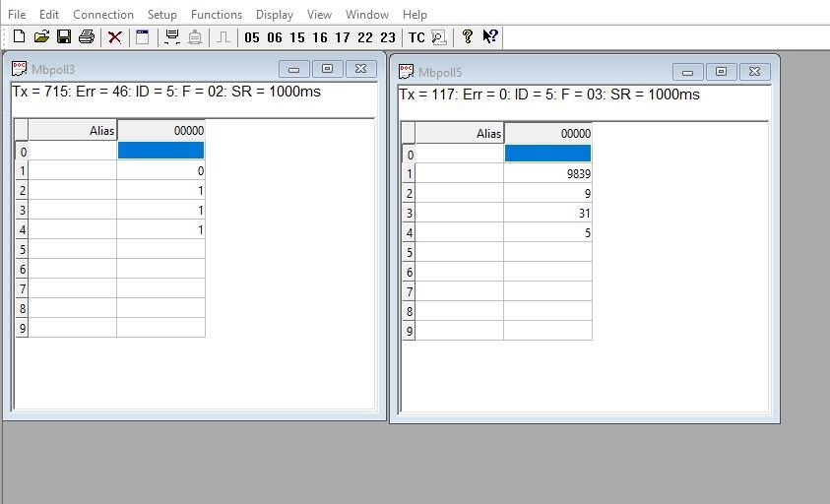Maximize the Mbpoll3 window

tap(328, 69)
